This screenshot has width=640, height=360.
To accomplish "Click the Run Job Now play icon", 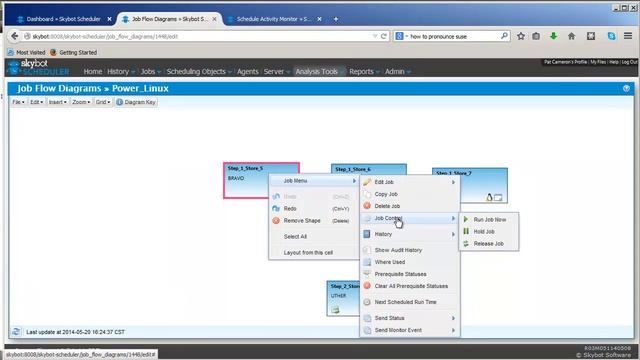I will 466,220.
